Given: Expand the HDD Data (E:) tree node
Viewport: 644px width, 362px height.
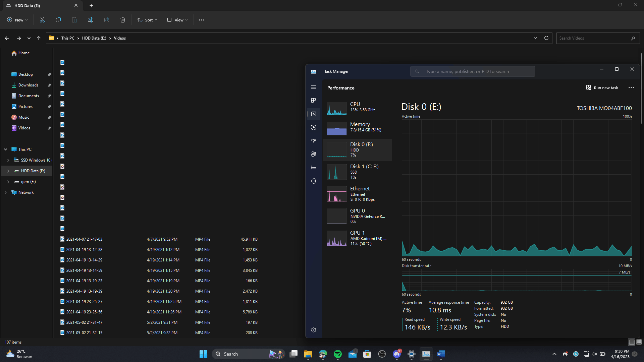Looking at the screenshot, I should tap(8, 171).
